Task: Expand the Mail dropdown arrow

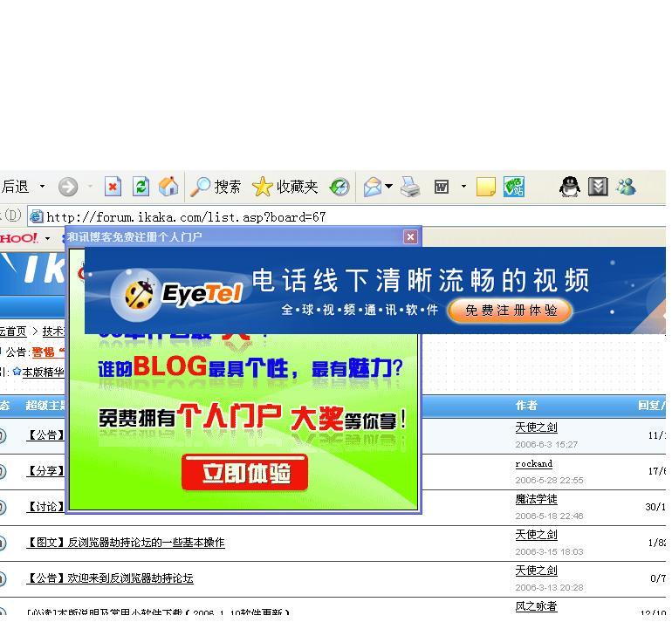Action: pyautogui.click(x=388, y=187)
